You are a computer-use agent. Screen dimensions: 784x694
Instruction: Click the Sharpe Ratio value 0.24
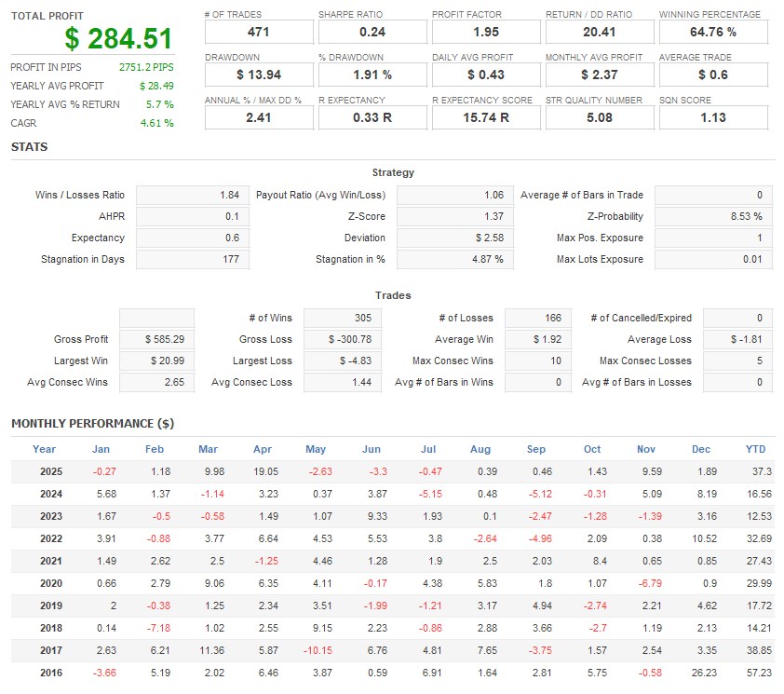coord(372,33)
